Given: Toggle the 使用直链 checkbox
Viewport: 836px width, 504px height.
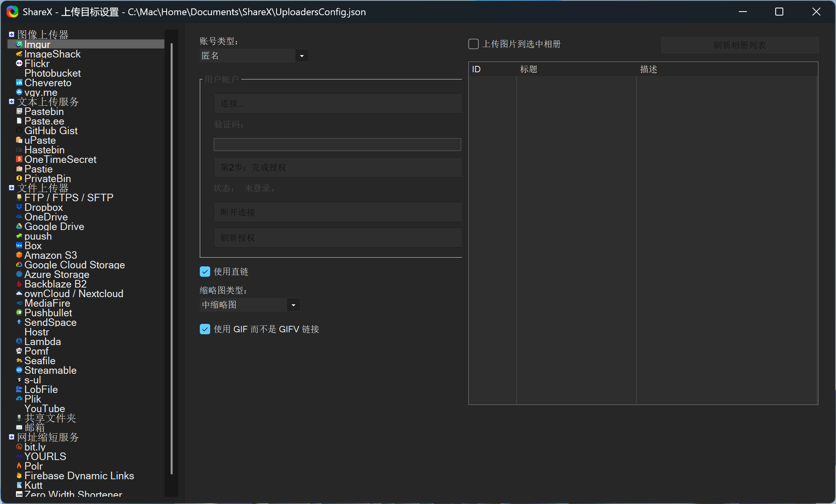Looking at the screenshot, I should click(x=205, y=272).
